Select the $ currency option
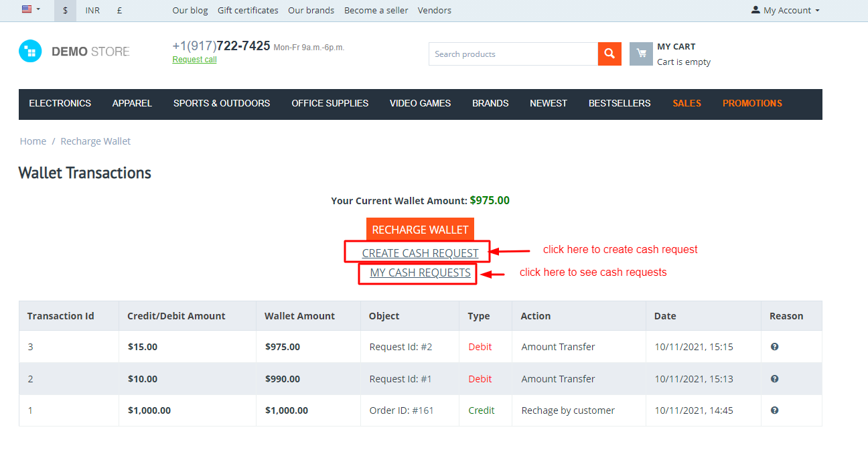 coord(65,10)
